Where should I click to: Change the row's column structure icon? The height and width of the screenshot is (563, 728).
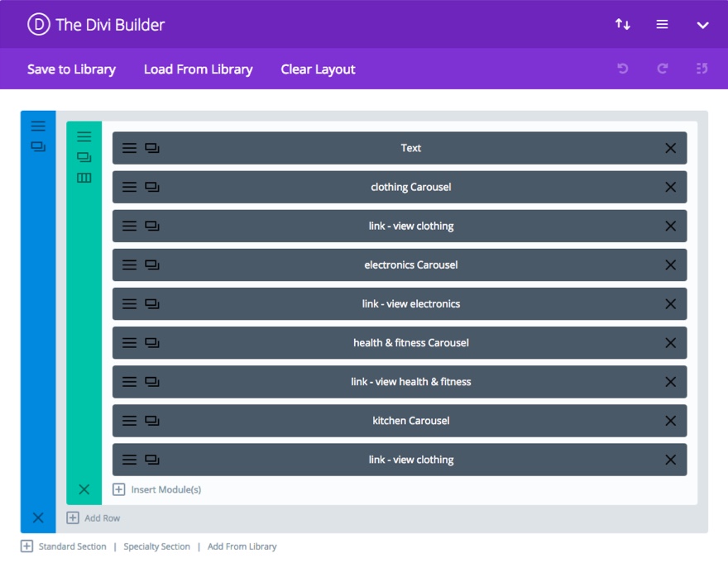pos(84,178)
